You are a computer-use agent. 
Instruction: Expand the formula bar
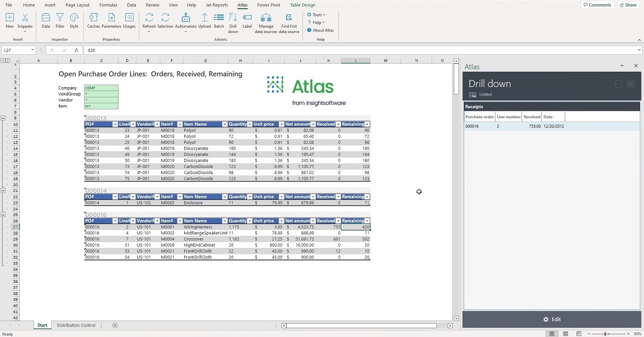(x=639, y=50)
